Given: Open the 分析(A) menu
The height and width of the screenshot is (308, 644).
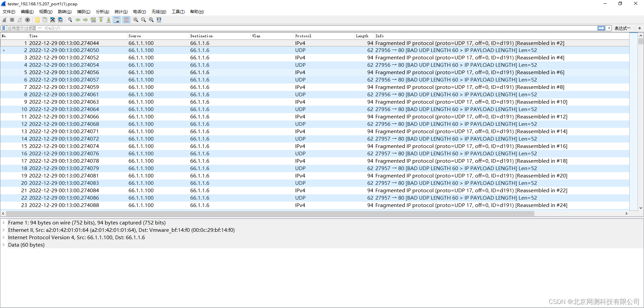Looking at the screenshot, I should [x=102, y=12].
